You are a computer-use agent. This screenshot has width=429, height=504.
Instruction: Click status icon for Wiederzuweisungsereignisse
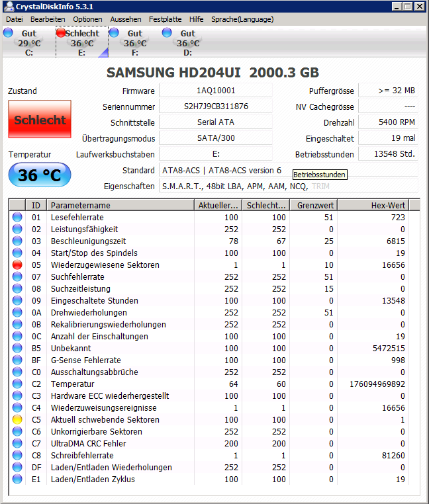(17, 407)
